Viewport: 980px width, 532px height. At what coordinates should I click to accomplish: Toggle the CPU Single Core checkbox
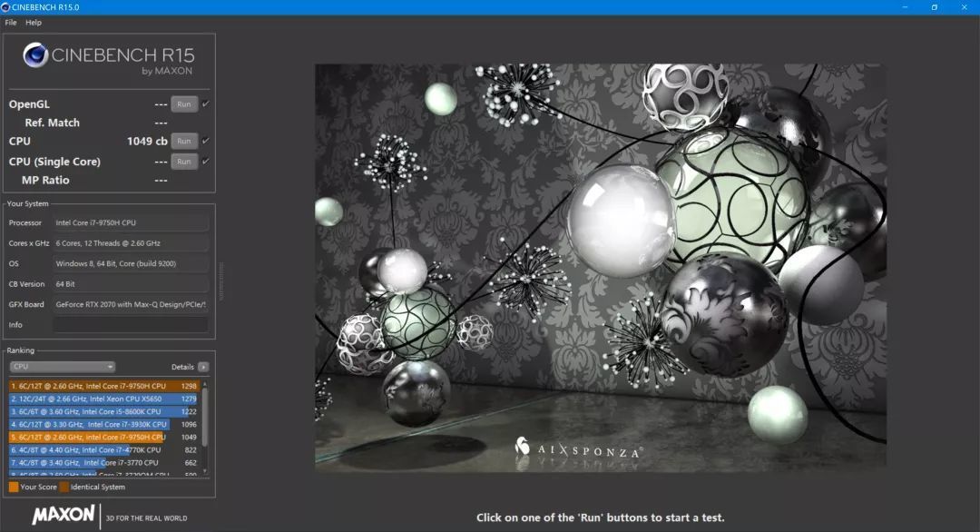206,162
